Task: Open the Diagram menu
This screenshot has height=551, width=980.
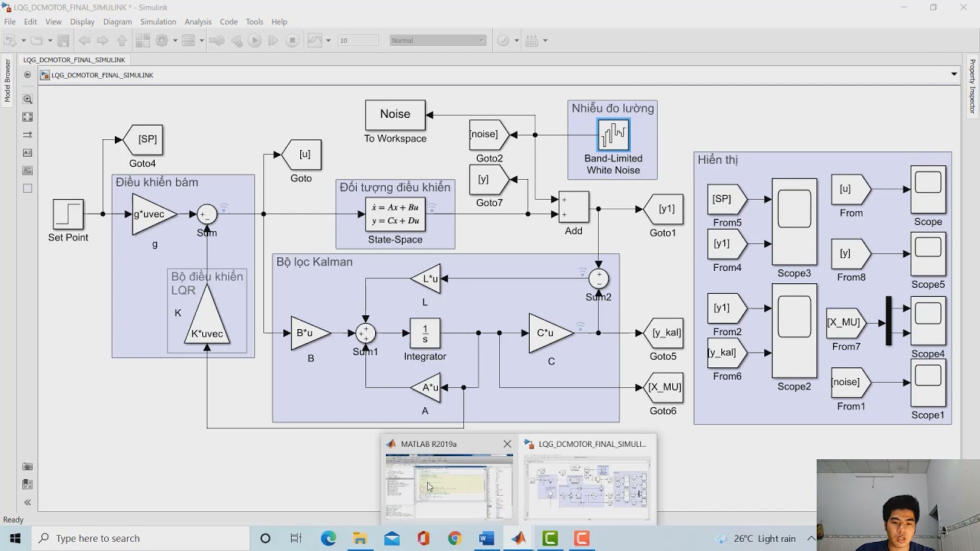Action: click(117, 21)
